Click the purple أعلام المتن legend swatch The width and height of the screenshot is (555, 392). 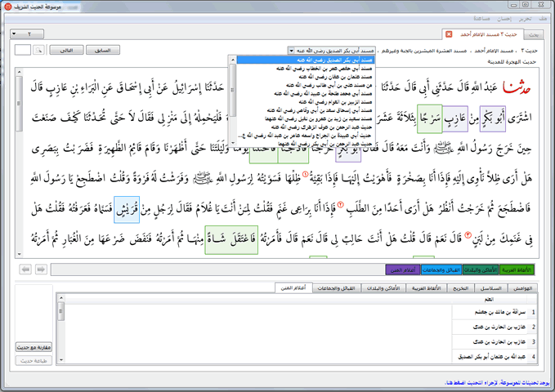point(402,269)
